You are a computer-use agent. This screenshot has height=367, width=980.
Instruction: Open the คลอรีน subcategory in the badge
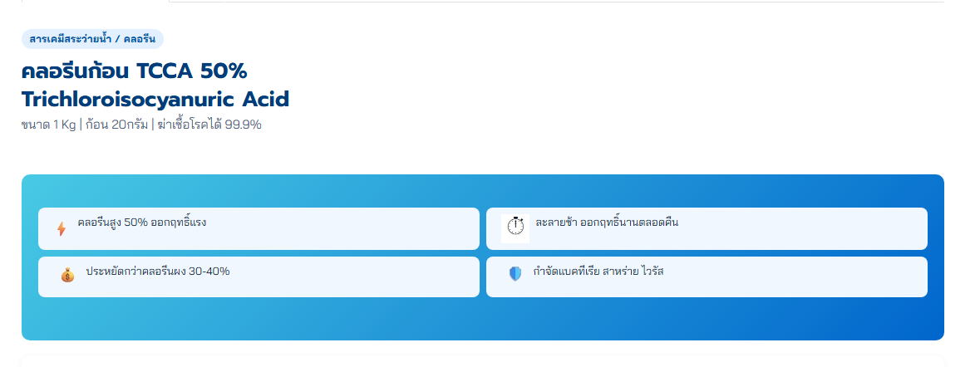140,39
